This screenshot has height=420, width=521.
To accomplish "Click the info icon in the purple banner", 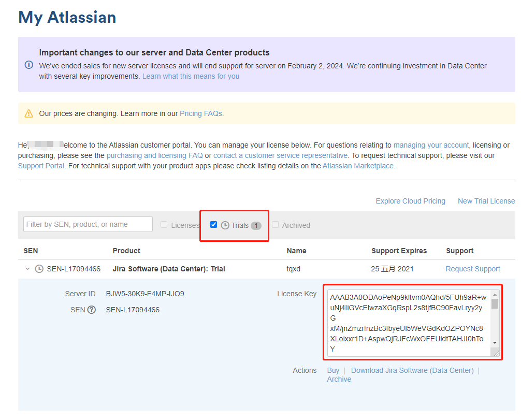I will click(x=29, y=65).
